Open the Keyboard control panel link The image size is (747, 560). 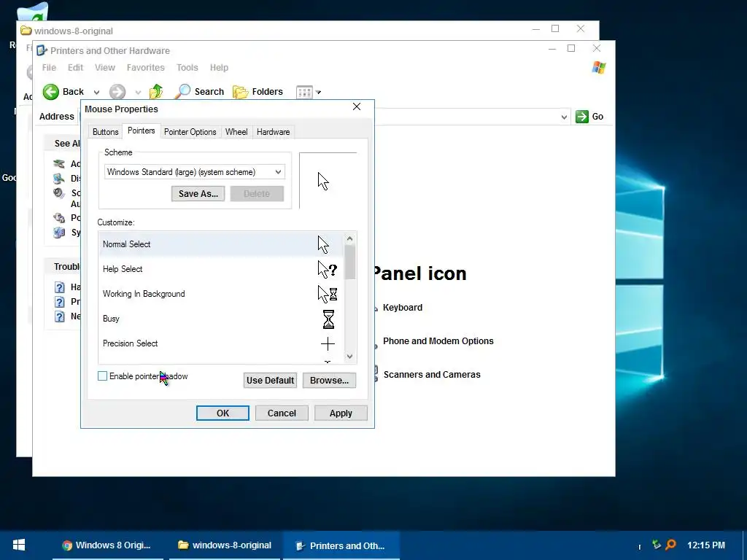tap(403, 308)
